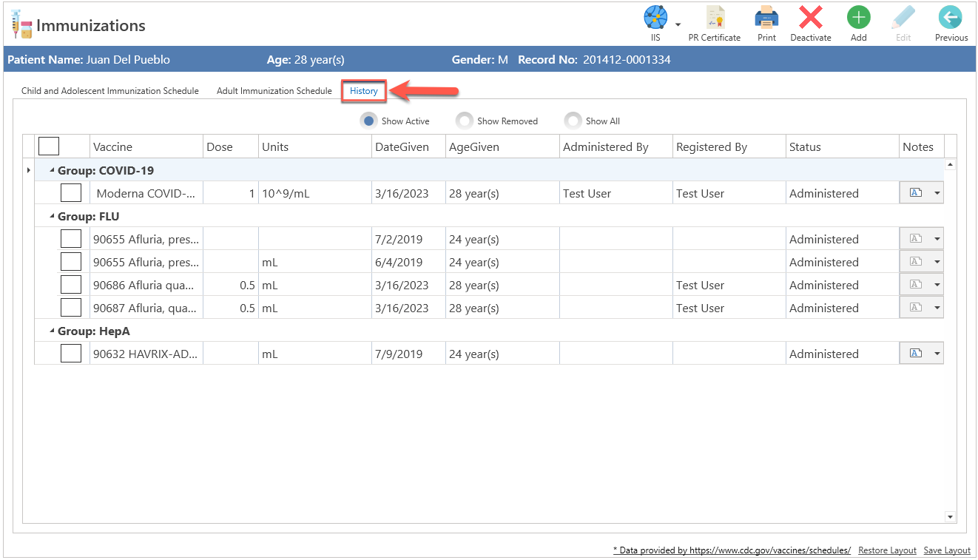Sort by the AgeGiven column header
This screenshot has height=560, width=978.
[502, 146]
